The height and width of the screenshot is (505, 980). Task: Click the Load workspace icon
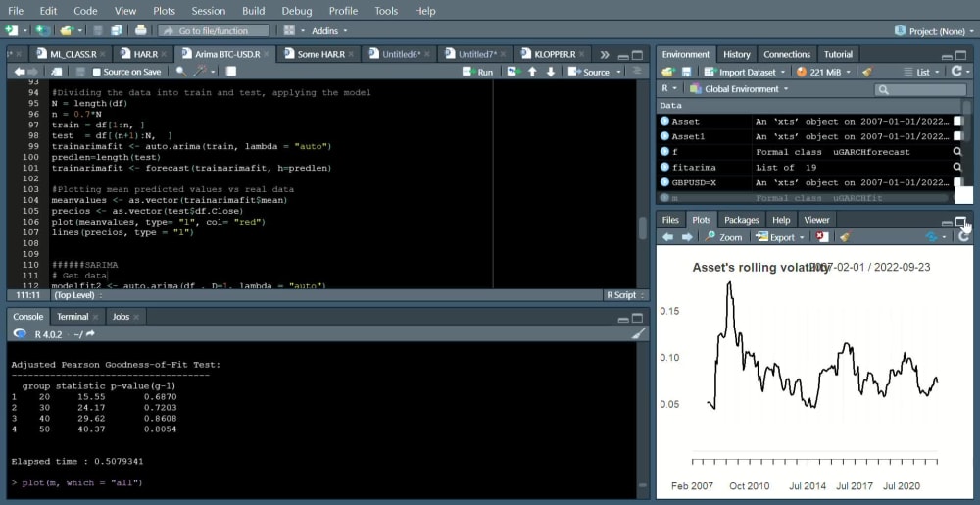[668, 72]
